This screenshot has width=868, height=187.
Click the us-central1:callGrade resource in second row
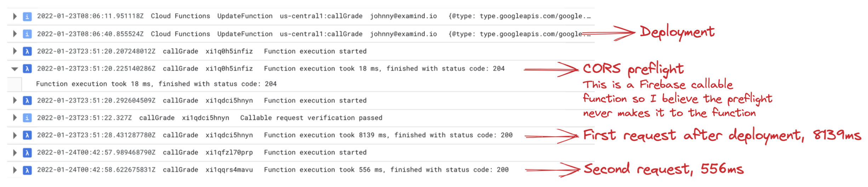[x=321, y=34]
